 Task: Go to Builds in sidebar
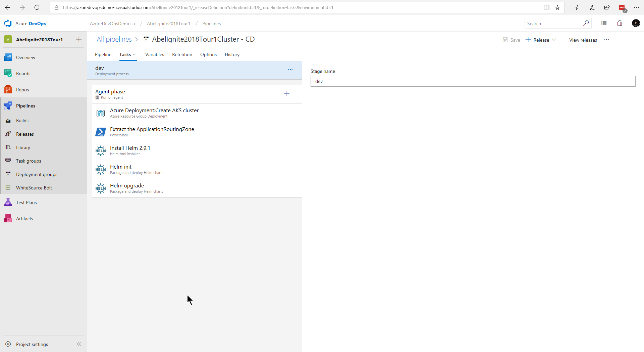[22, 121]
